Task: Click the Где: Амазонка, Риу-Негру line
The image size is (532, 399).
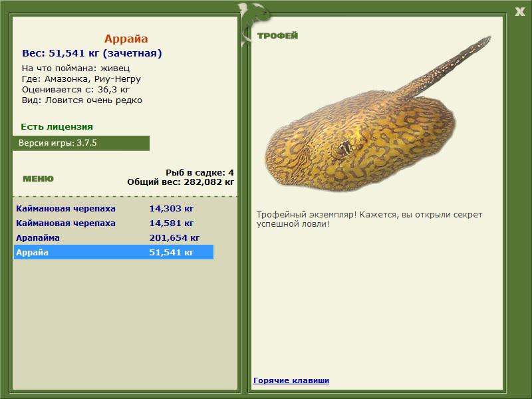Action: tap(81, 79)
